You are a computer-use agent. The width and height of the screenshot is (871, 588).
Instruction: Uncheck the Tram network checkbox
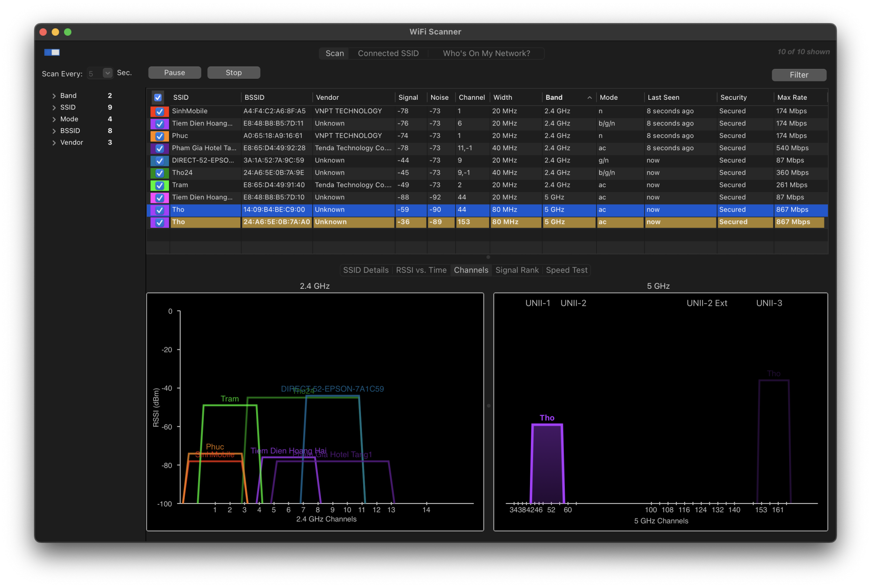160,185
